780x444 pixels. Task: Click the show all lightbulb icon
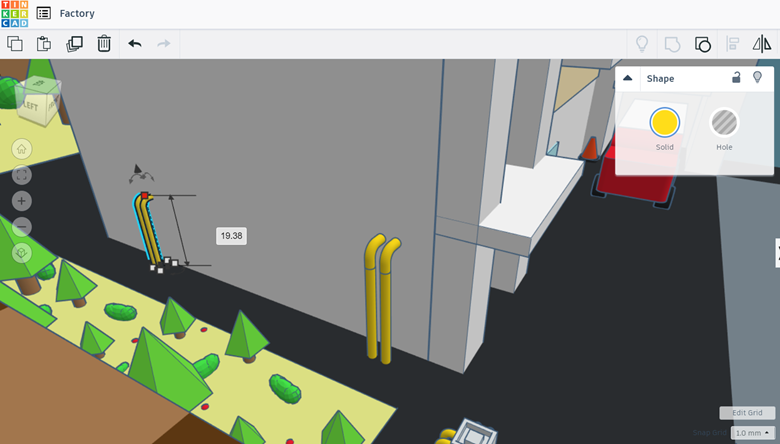tap(642, 44)
